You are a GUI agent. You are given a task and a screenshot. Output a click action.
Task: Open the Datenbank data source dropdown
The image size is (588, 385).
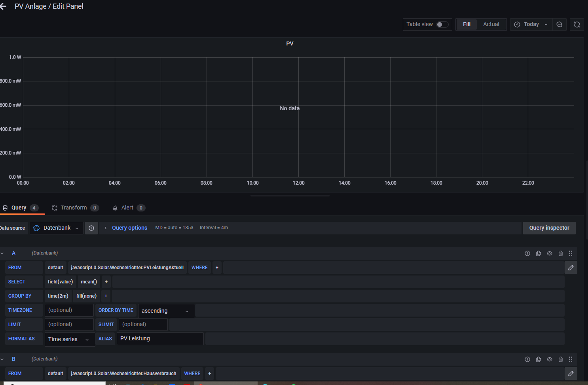click(x=57, y=228)
